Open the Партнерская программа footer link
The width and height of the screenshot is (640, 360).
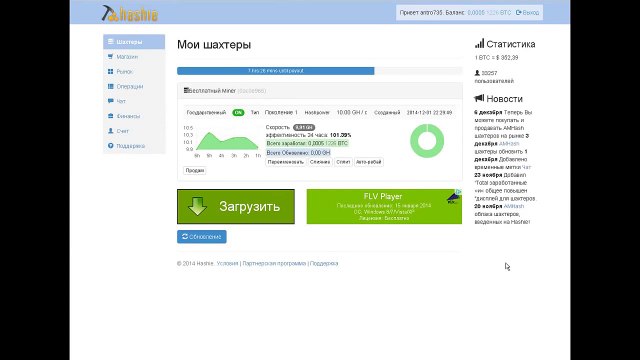click(x=274, y=264)
